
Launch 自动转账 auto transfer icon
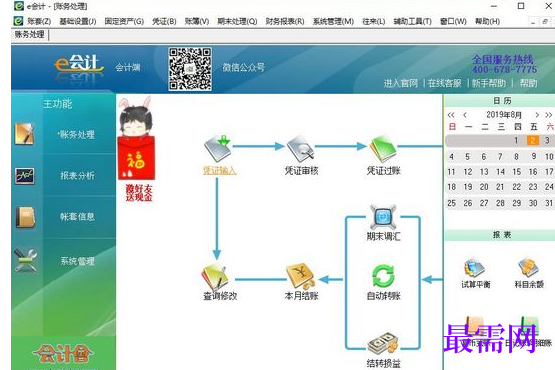[383, 276]
